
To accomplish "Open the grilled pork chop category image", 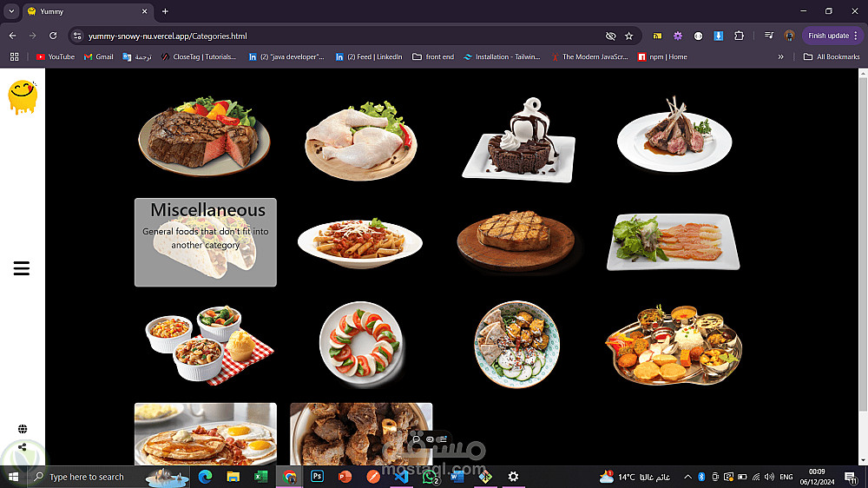I will click(516, 241).
